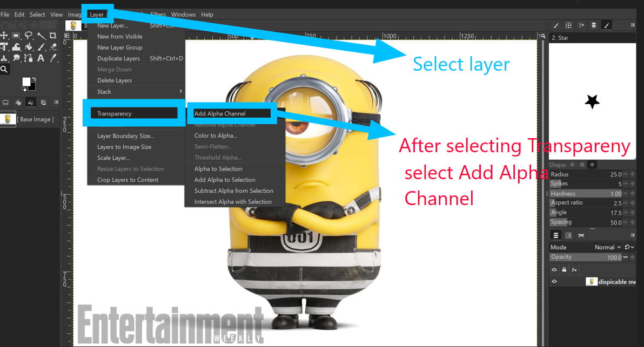Image resolution: width=644 pixels, height=347 pixels.
Task: Choose the circle brush shape
Action: [x=572, y=165]
